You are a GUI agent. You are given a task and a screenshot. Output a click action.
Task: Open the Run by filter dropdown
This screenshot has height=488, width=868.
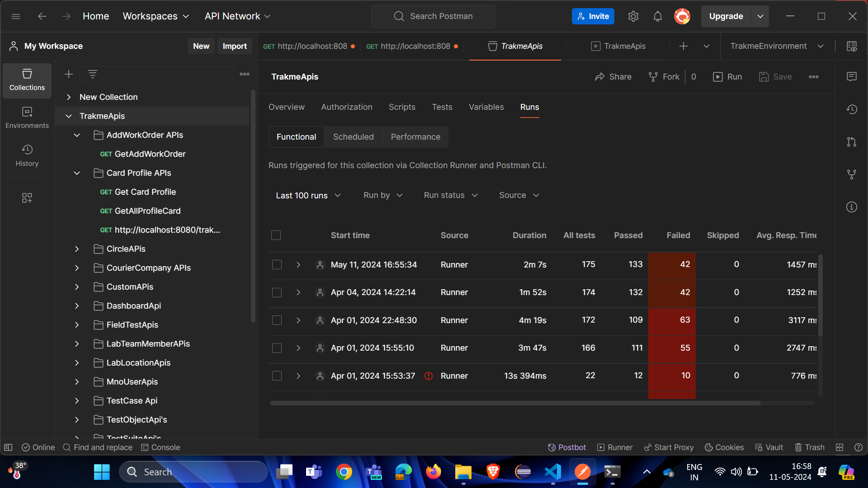(383, 195)
